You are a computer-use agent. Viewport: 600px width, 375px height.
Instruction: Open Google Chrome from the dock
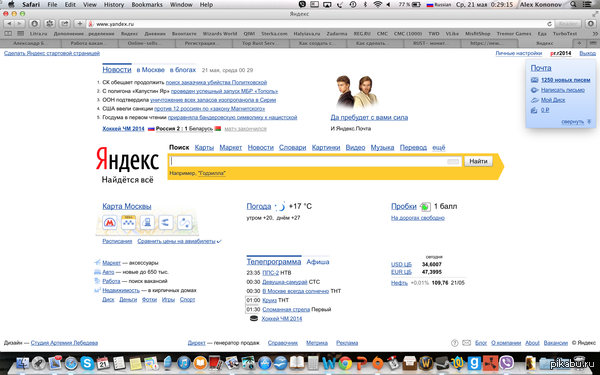(345, 363)
